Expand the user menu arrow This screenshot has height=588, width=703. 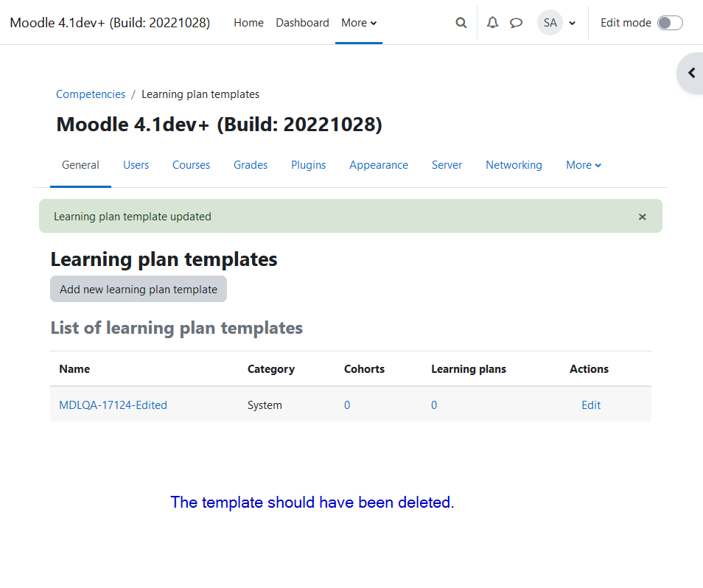[x=572, y=24]
